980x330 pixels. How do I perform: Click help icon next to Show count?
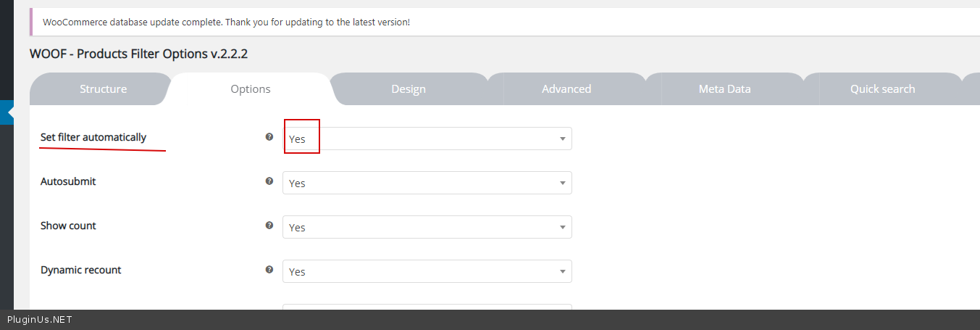coord(269,226)
